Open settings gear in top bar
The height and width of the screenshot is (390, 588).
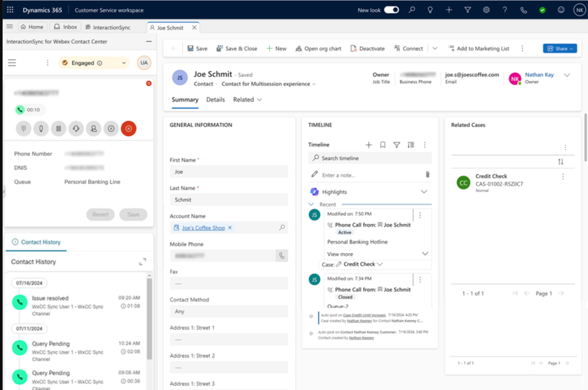(486, 10)
